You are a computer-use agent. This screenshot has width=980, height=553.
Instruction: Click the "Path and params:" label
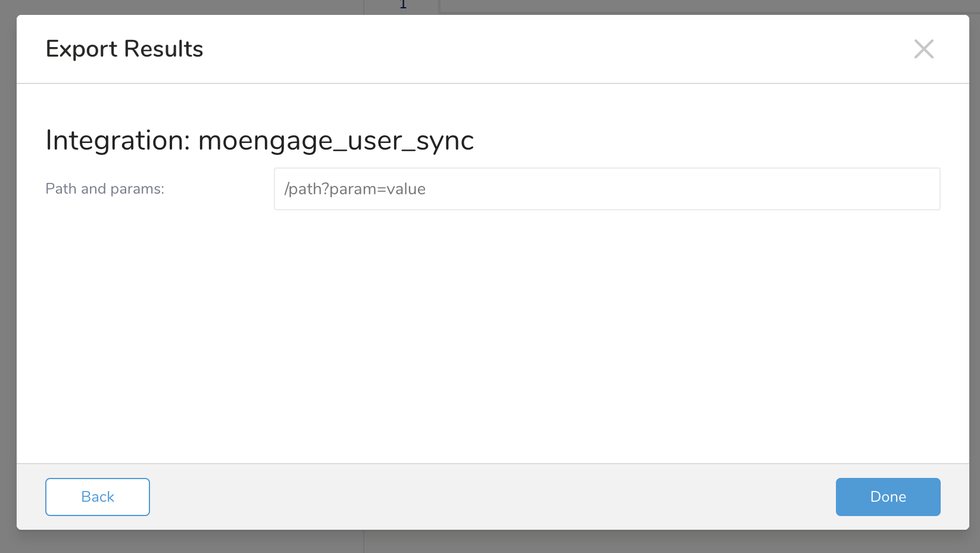tap(105, 189)
